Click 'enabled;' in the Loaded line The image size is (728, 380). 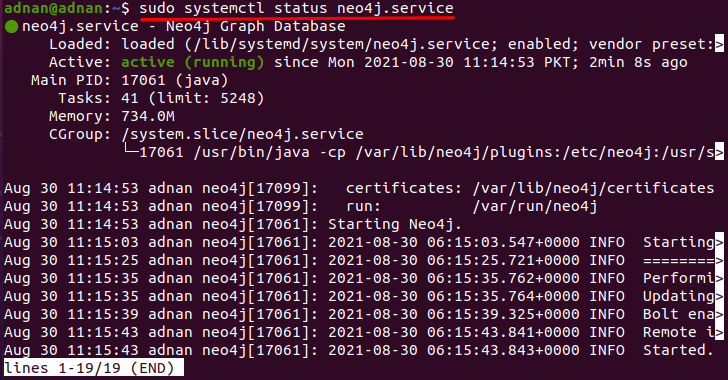543,45
